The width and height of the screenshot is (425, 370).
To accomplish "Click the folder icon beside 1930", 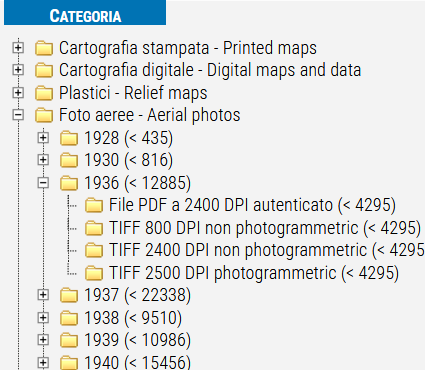I will coord(69,160).
